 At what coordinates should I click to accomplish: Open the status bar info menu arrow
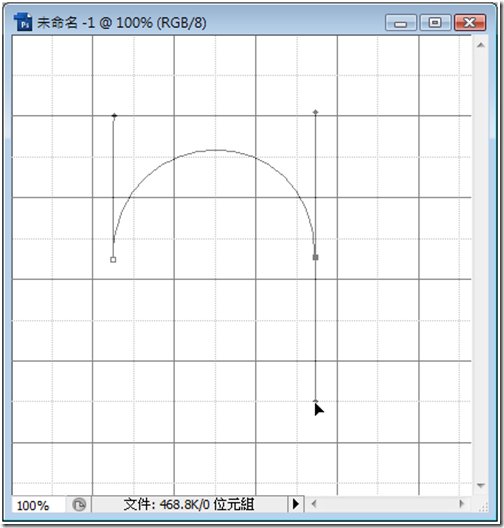296,504
